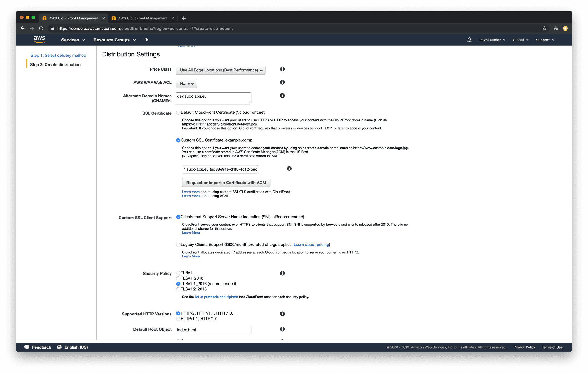This screenshot has height=373, width=588.
Task: Change language via English (US)
Action: pyautogui.click(x=76, y=347)
